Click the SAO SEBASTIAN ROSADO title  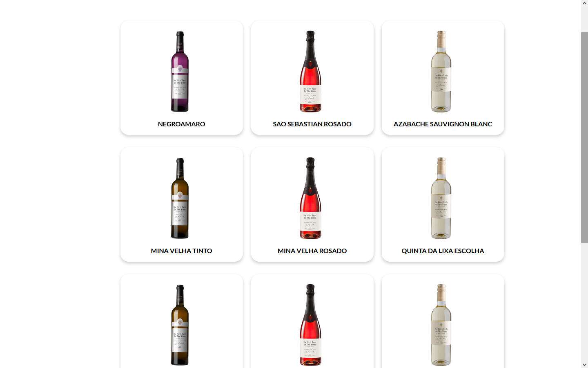tap(312, 124)
